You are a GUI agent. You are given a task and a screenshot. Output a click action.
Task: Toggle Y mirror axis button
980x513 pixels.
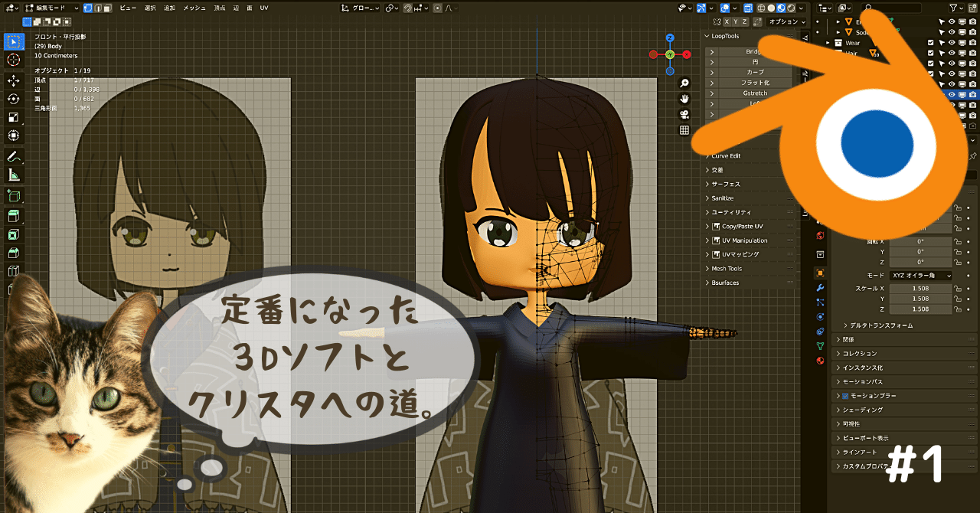point(735,22)
